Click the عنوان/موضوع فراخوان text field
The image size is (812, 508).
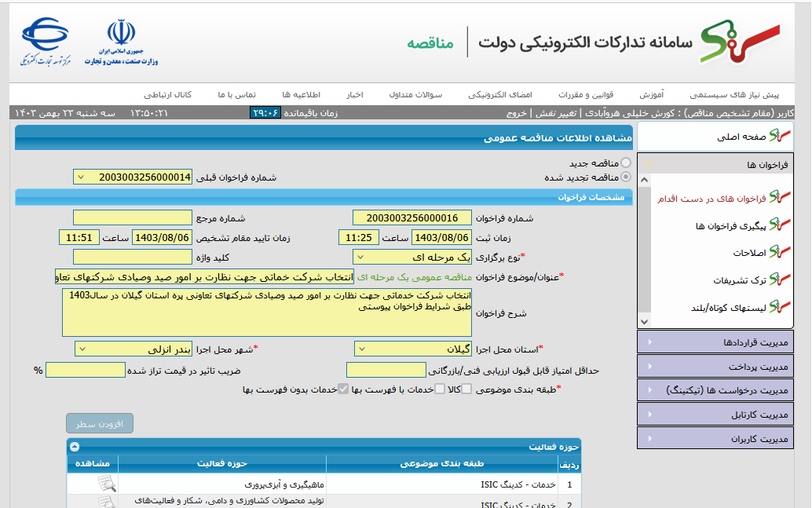click(204, 276)
